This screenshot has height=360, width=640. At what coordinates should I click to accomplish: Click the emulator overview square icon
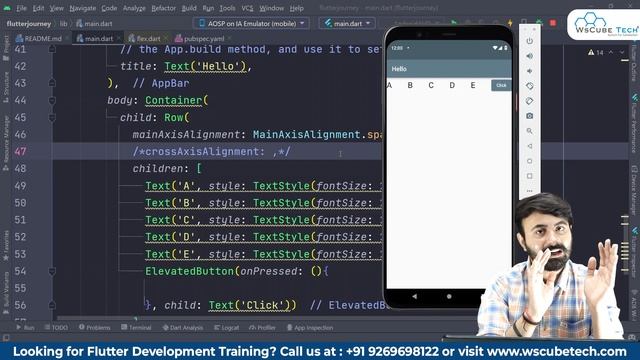click(529, 176)
